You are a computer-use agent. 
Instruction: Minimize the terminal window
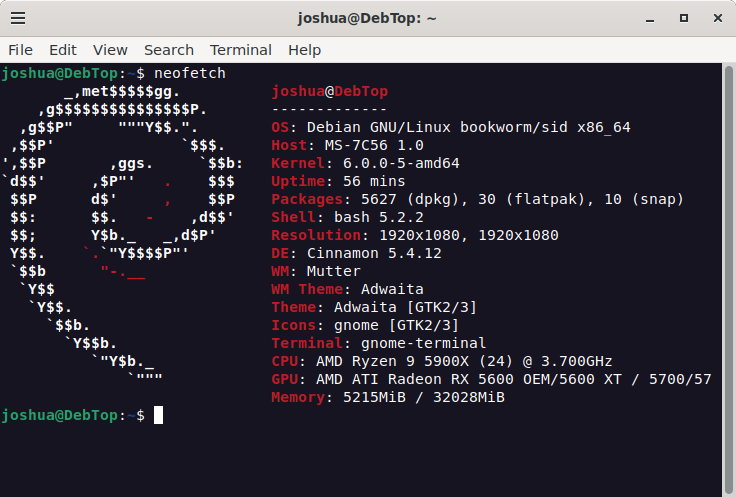[650, 19]
